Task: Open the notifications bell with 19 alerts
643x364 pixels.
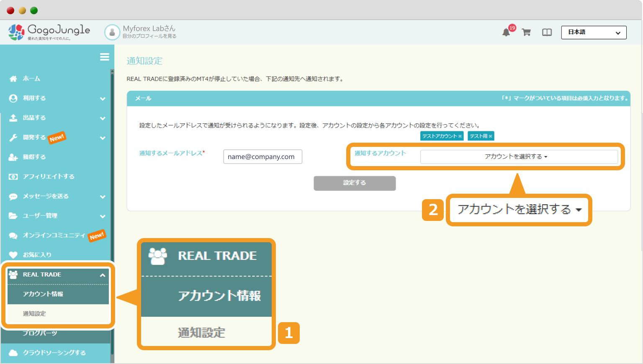Action: coord(505,32)
